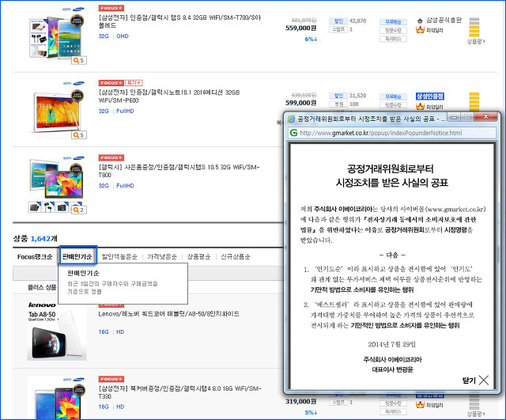Open Lenovo Tab A8-50 product thumbnail image
The width and height of the screenshot is (506, 420).
point(57,331)
